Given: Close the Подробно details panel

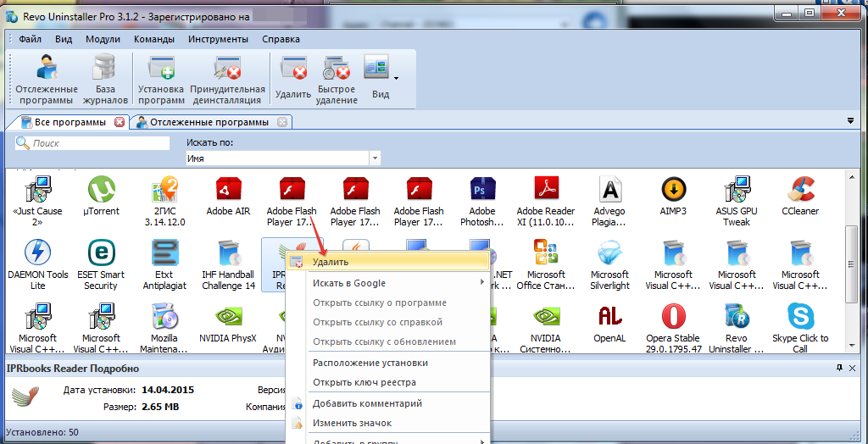Looking at the screenshot, I should point(852,367).
